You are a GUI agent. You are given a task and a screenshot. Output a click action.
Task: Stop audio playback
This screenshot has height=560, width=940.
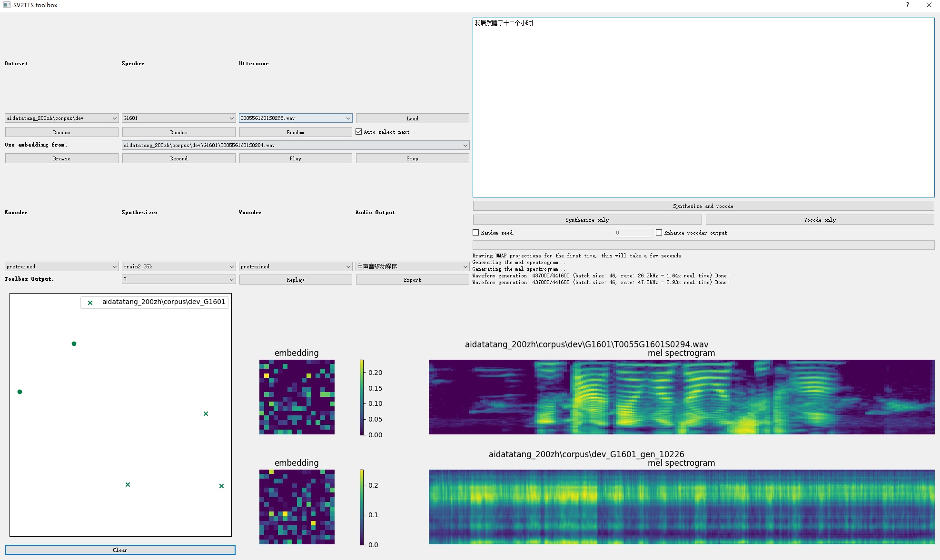pos(412,158)
